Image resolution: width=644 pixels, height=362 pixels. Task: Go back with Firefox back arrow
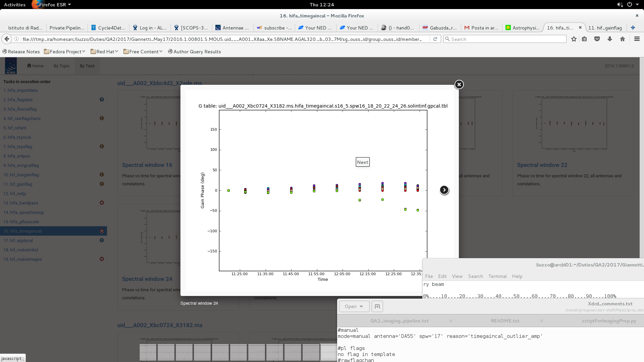click(7, 39)
